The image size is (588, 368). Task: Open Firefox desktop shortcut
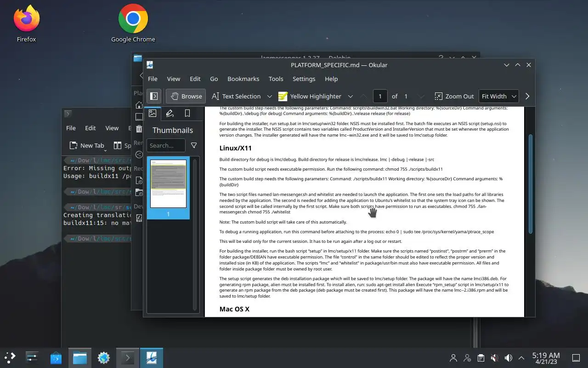pos(26,23)
